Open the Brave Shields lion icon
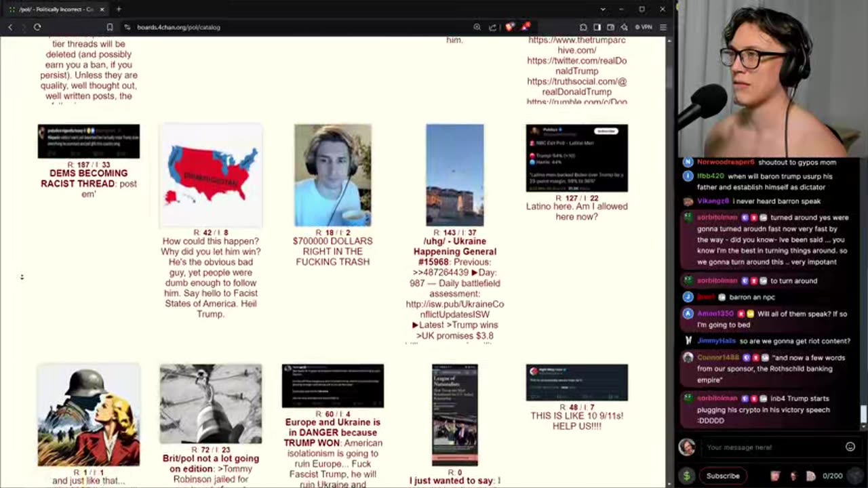Screen dimensions: 868x488 [x=509, y=27]
